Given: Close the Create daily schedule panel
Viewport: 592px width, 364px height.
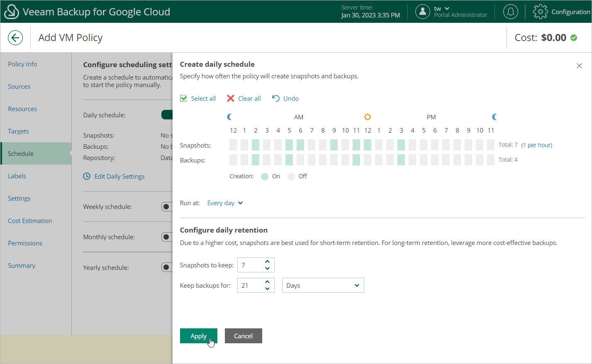Looking at the screenshot, I should coord(579,66).
